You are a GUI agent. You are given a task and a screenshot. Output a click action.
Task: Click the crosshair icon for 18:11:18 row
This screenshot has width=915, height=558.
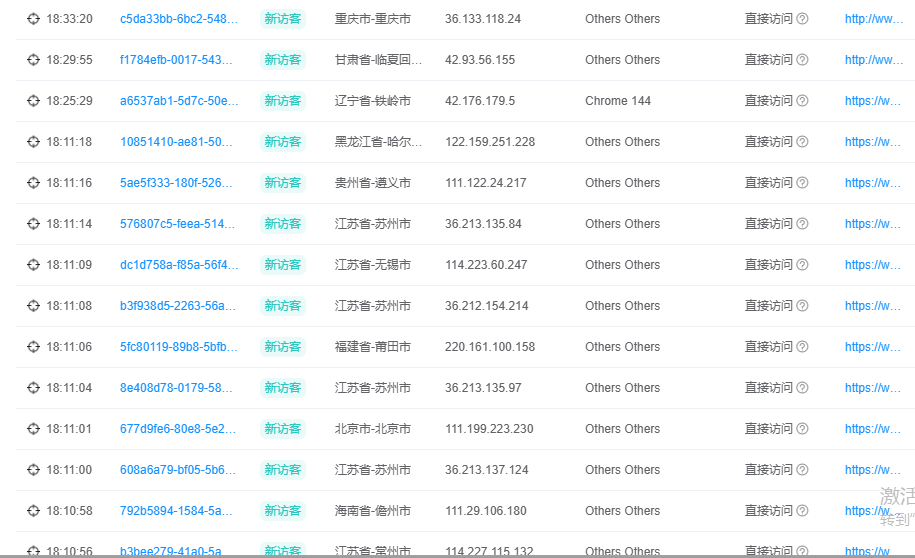(33, 142)
